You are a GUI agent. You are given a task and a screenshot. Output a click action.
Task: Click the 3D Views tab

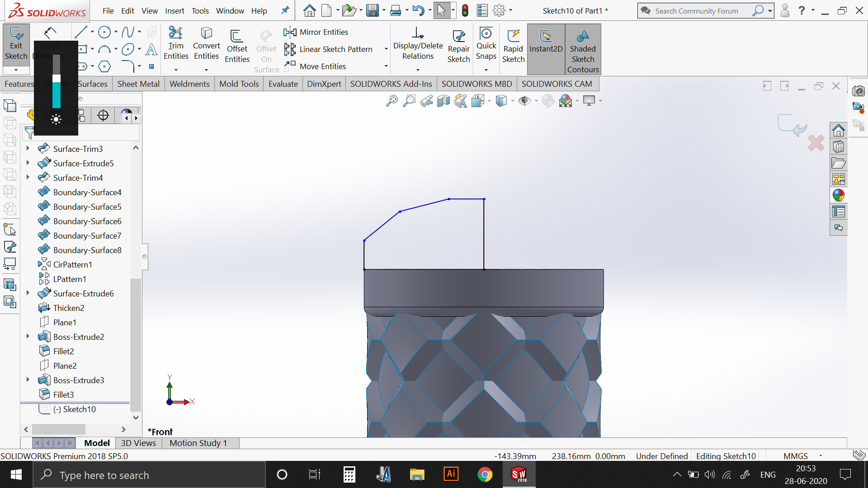[x=138, y=443]
